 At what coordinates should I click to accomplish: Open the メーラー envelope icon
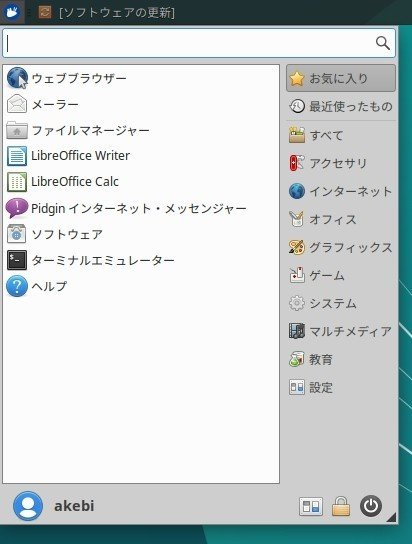(x=17, y=104)
